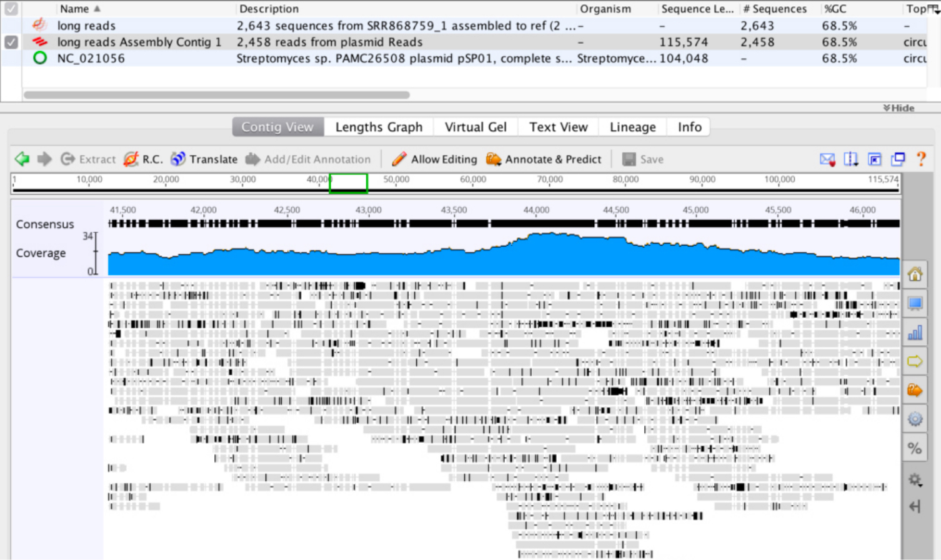The width and height of the screenshot is (941, 560).
Task: Open the Graphs tab with bar chart icon
Action: (x=915, y=333)
